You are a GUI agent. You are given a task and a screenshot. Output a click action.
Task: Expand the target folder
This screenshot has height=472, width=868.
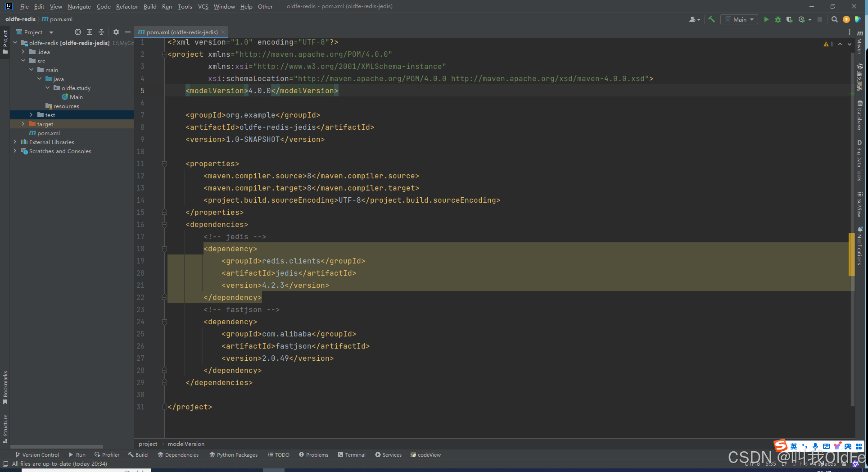click(23, 124)
